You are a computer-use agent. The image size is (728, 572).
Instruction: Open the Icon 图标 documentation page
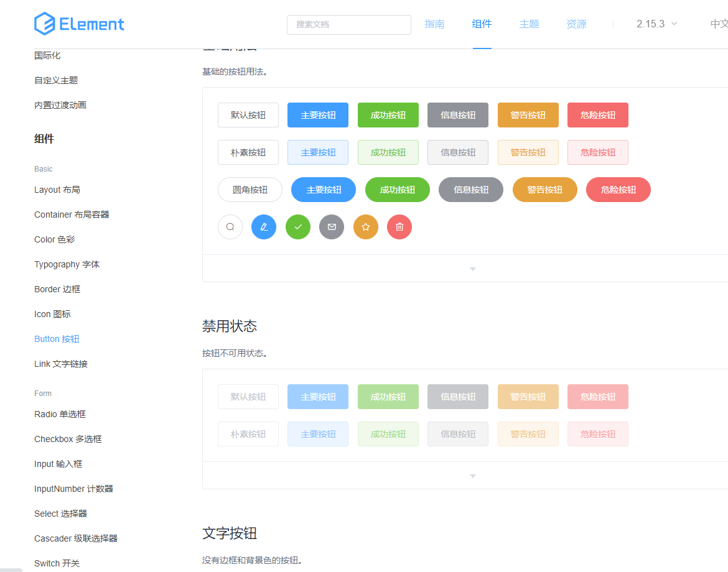click(52, 314)
